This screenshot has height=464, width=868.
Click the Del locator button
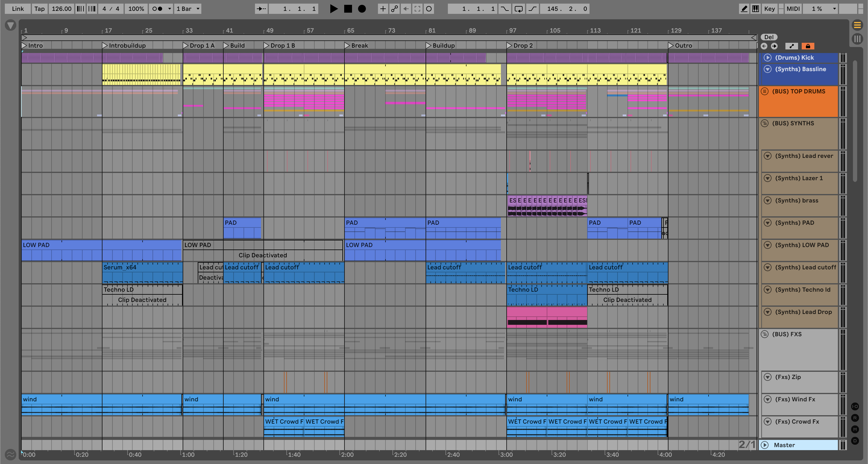tap(769, 37)
